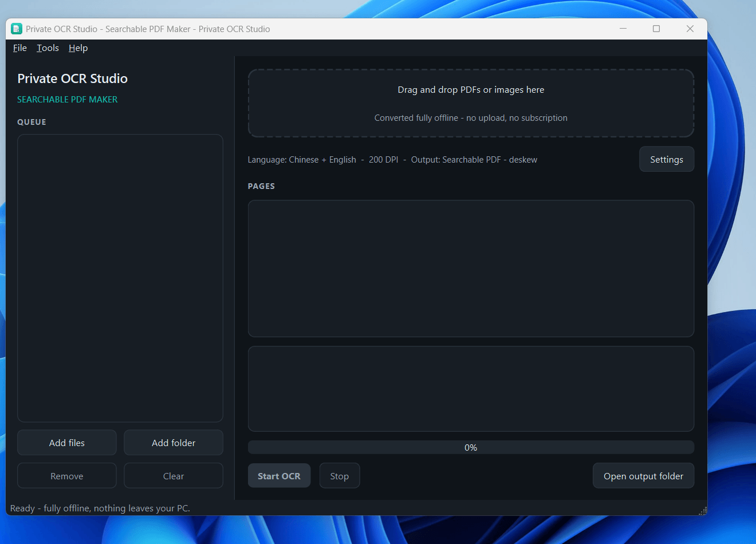Click the drag-and-drop PDFs area
The width and height of the screenshot is (756, 544).
tap(471, 104)
